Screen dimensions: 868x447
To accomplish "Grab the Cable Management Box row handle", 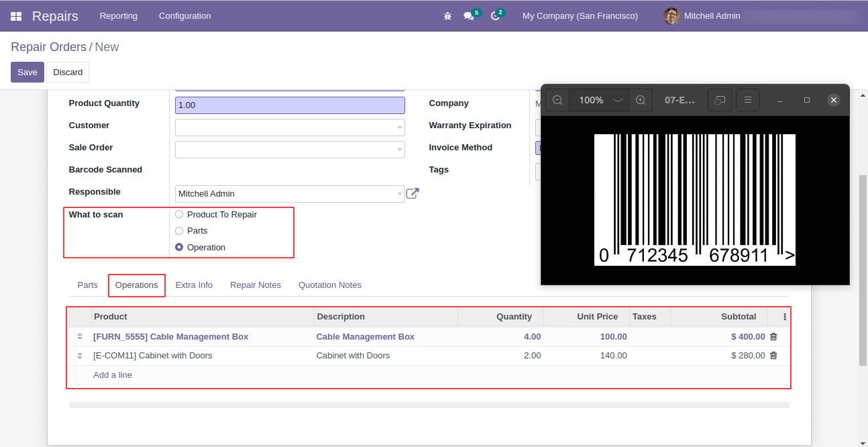I will pos(80,337).
